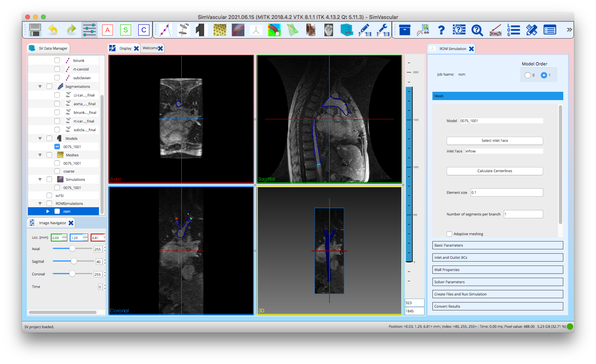This screenshot has width=596, height=364.
Task: Click the Calculate Centerlines button
Action: pos(494,171)
